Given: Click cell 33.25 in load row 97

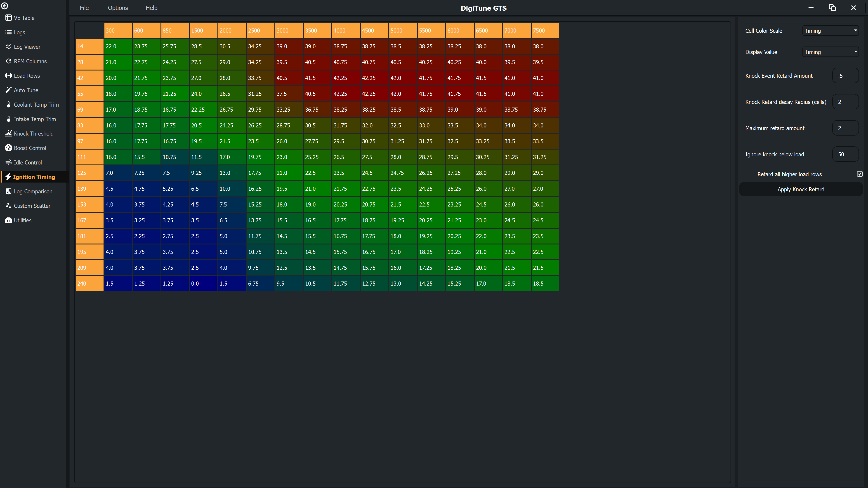Looking at the screenshot, I should (x=488, y=141).
